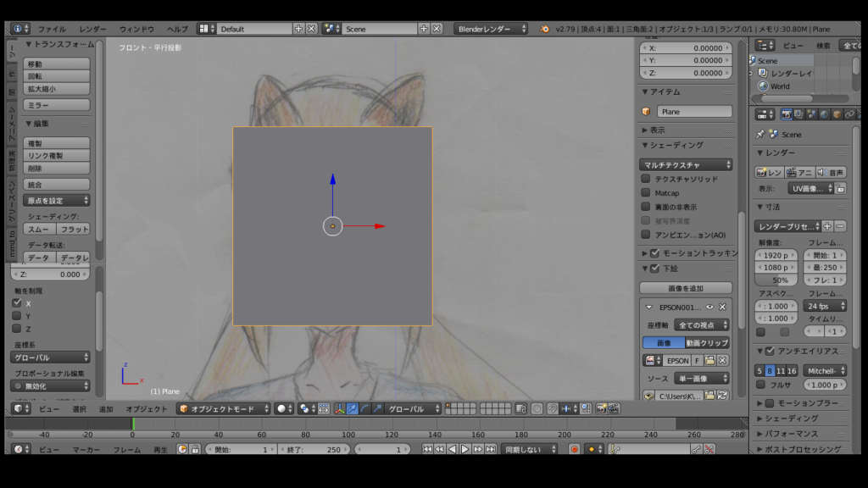The height and width of the screenshot is (488, 868).
Task: Open the ウィンドウ menu
Action: pyautogui.click(x=136, y=29)
